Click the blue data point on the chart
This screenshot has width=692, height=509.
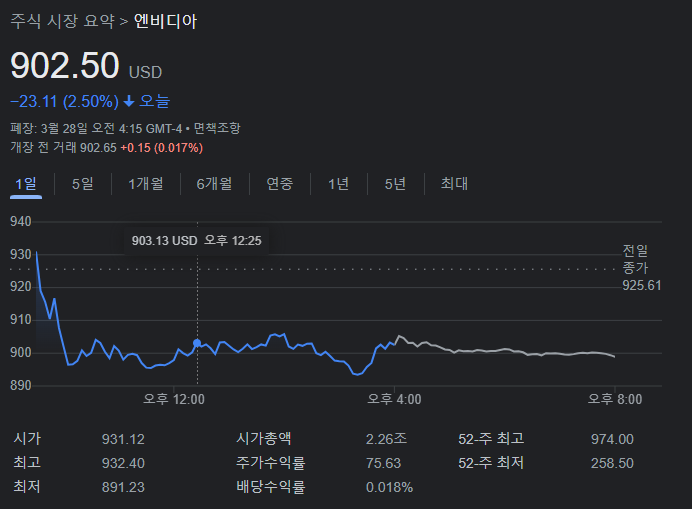[197, 343]
